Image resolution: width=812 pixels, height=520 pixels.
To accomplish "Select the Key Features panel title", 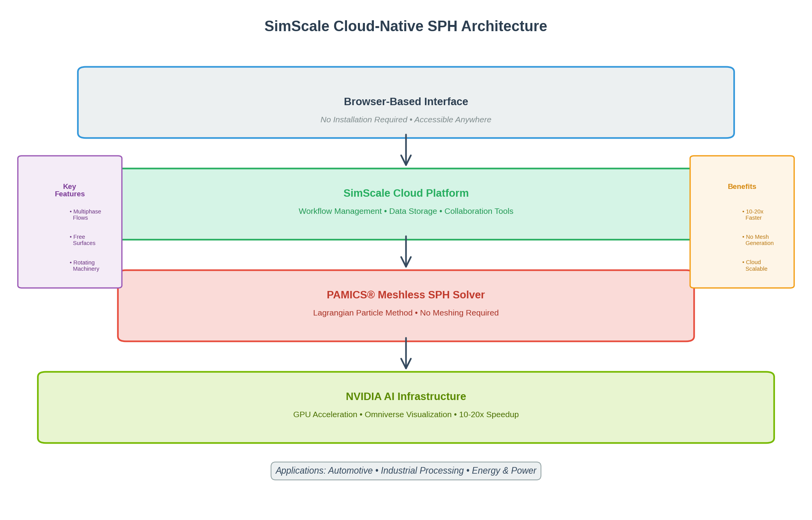I will point(70,190).
